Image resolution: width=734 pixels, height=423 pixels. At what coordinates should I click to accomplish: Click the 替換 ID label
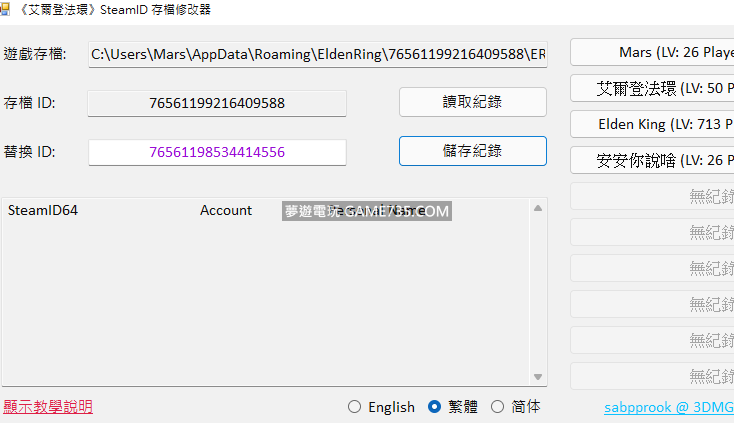point(29,152)
